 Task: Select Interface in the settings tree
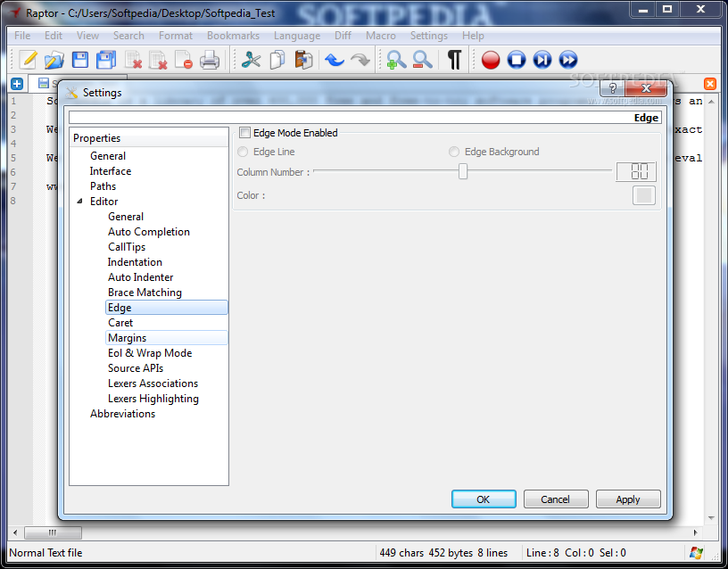pyautogui.click(x=111, y=171)
